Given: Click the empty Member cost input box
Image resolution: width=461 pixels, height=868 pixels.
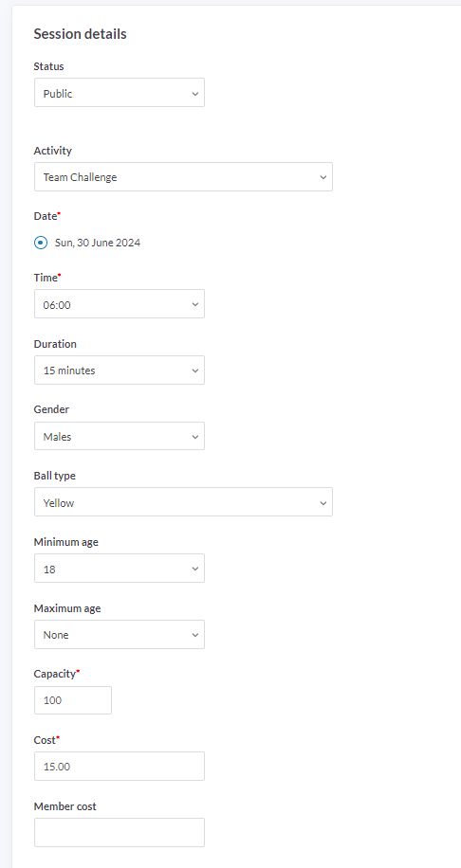Looking at the screenshot, I should pyautogui.click(x=120, y=833).
